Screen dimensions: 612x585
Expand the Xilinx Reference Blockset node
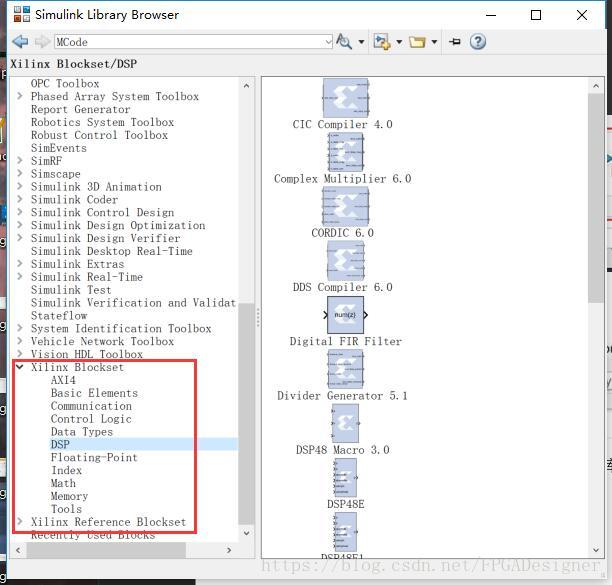[x=20, y=521]
